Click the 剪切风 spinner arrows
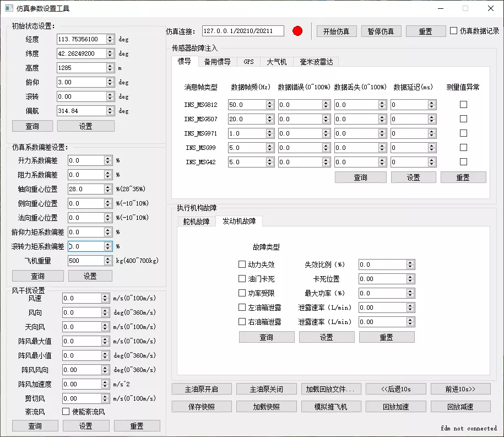 pyautogui.click(x=105, y=398)
